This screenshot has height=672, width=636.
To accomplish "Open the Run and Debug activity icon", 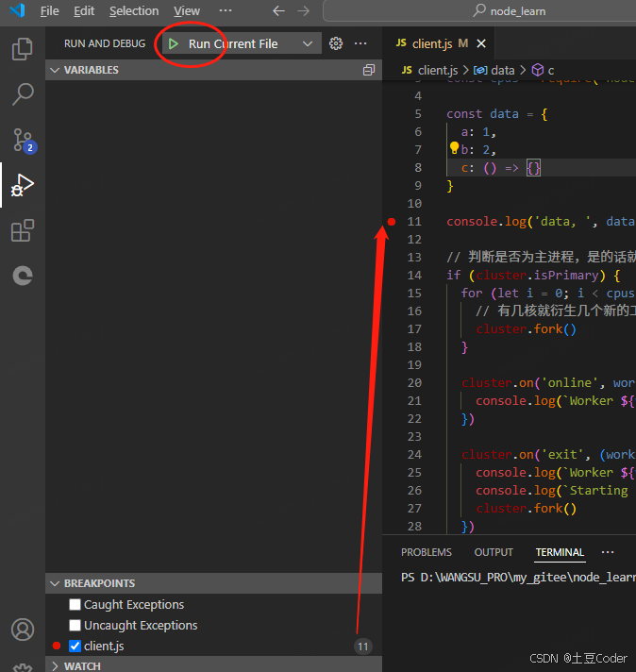I will (23, 185).
